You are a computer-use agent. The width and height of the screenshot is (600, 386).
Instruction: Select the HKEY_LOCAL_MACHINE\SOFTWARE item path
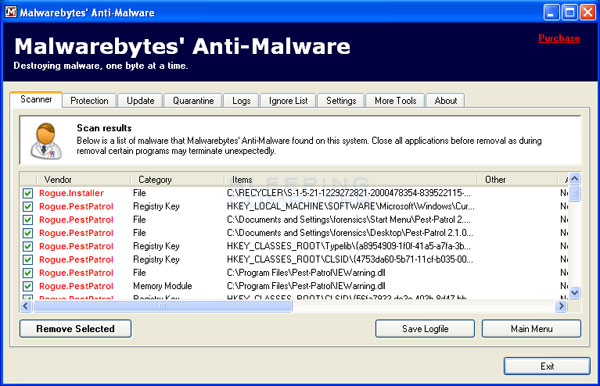[x=351, y=207]
